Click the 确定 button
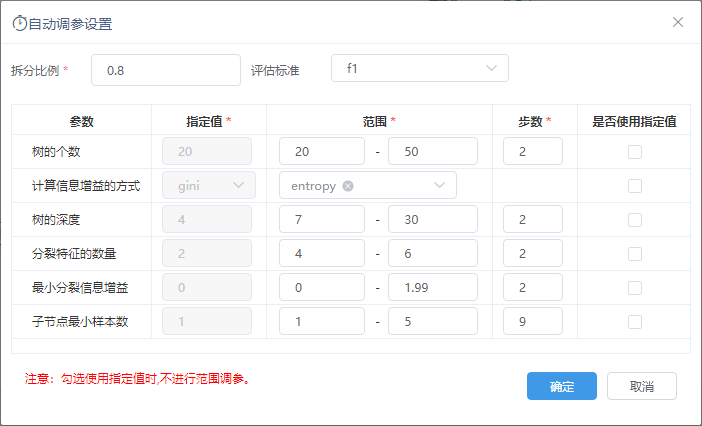The height and width of the screenshot is (426, 702). (x=562, y=386)
